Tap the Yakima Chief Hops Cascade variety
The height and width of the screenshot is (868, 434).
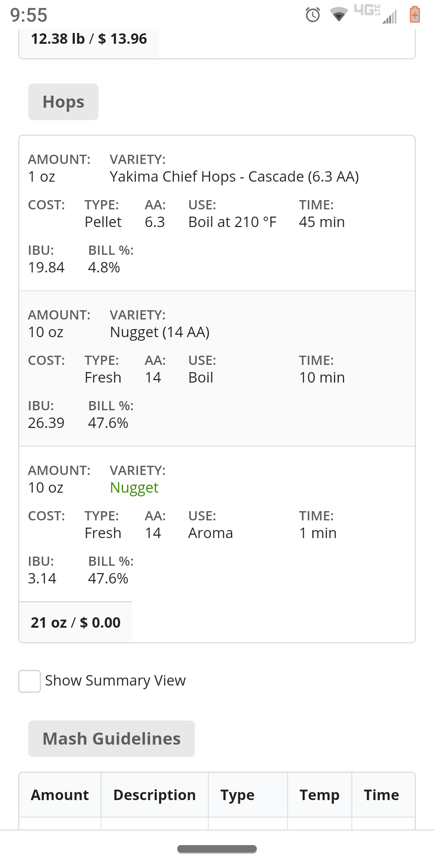click(234, 177)
